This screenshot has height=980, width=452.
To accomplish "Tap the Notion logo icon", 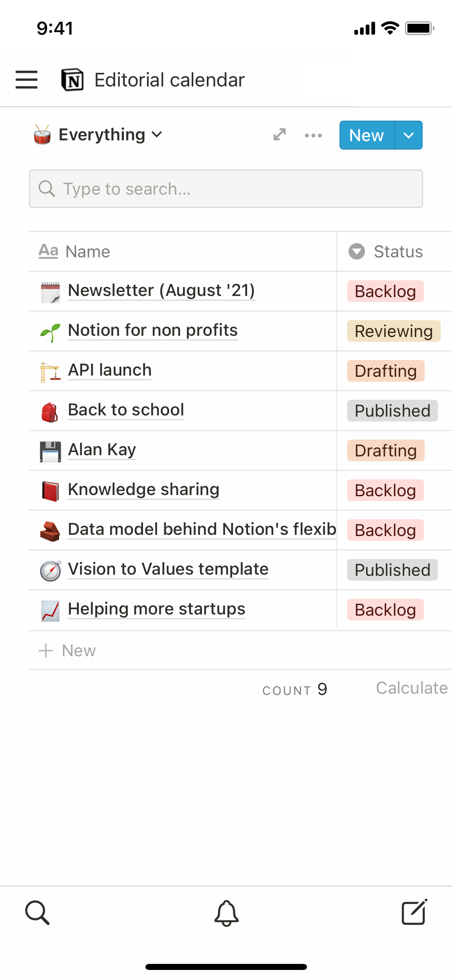I will [x=72, y=80].
